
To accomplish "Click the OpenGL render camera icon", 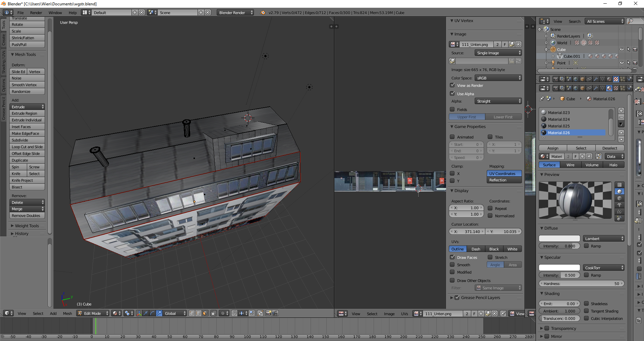I will [x=268, y=313].
